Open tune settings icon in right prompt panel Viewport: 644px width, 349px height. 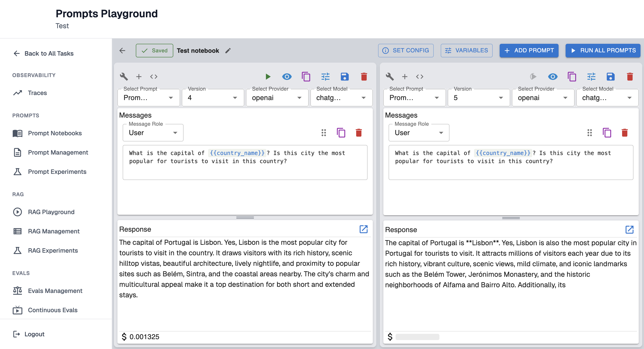click(591, 76)
